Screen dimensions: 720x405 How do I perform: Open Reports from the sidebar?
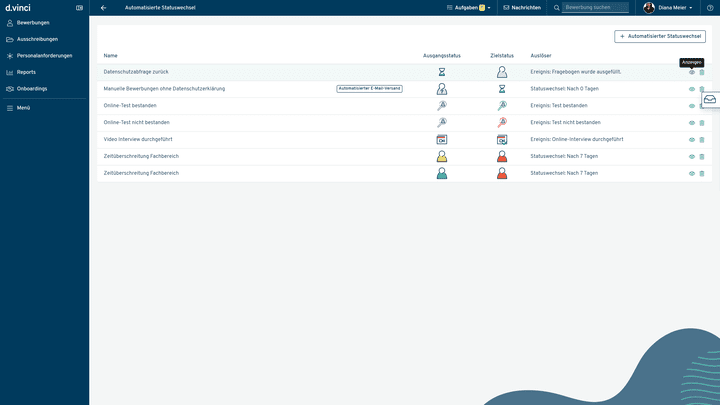pyautogui.click(x=26, y=72)
